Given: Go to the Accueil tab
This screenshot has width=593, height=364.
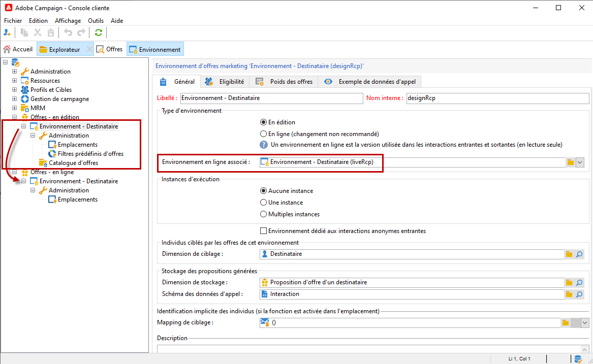Looking at the screenshot, I should pos(18,49).
